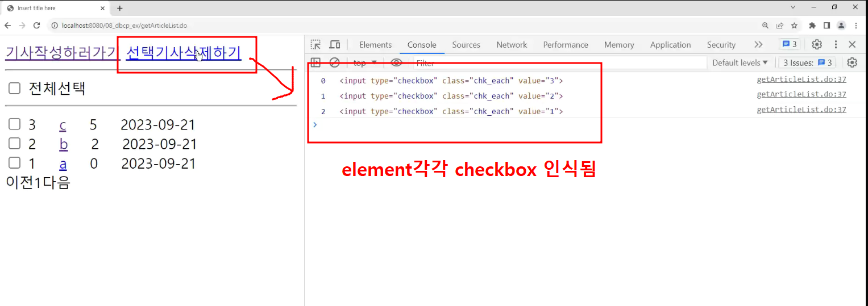Viewport: 868px width, 306px height.
Task: Select console log line with value="1"
Action: (x=451, y=111)
